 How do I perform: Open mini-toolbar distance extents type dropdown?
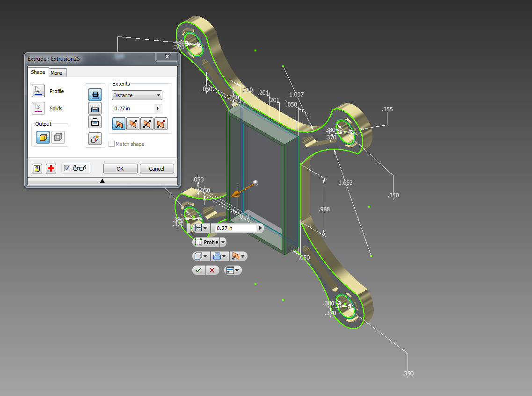201,228
